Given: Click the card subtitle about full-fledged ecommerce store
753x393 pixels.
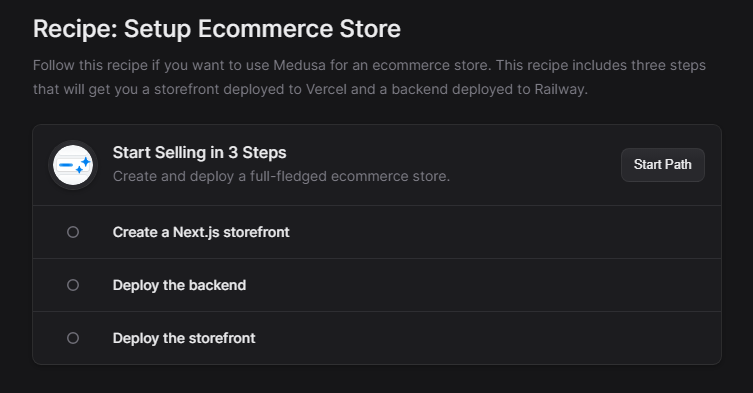Looking at the screenshot, I should tap(281, 176).
